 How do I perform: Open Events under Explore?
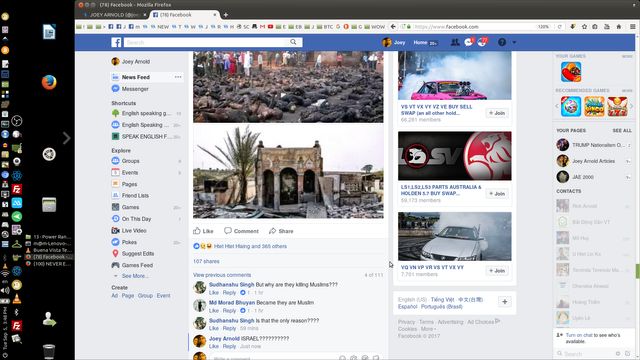(x=129, y=173)
